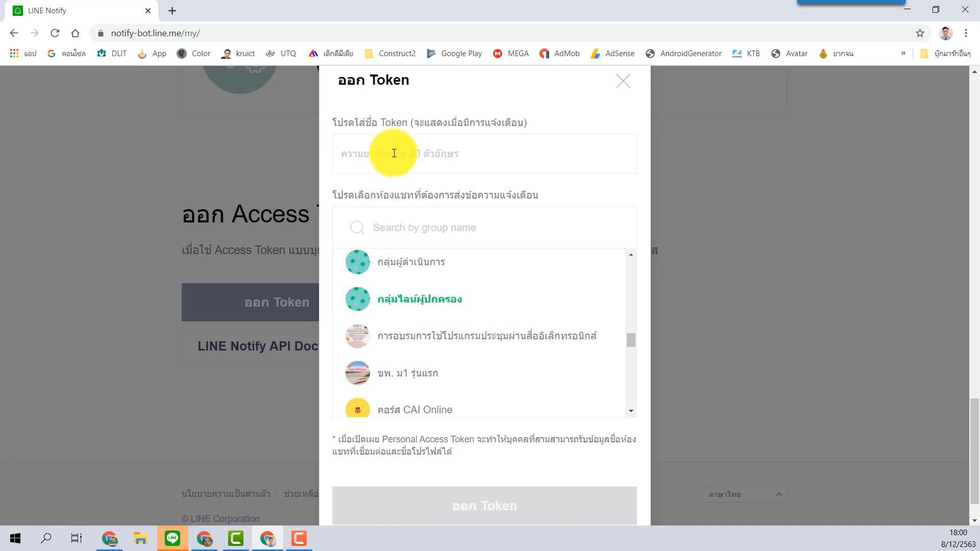Open the AdSense bookmark
This screenshot has width=980, height=551.
pos(612,54)
